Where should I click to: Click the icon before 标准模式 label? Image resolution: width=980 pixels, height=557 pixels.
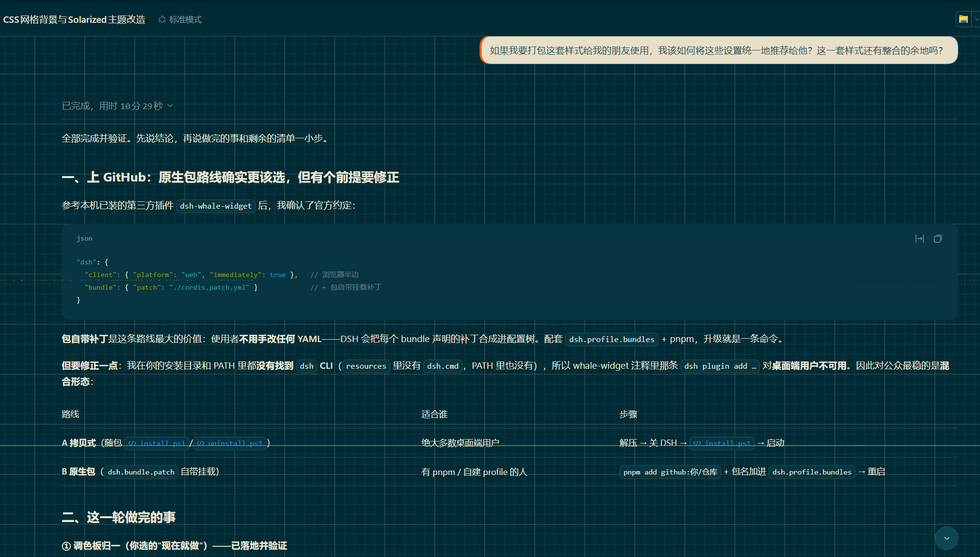click(162, 19)
